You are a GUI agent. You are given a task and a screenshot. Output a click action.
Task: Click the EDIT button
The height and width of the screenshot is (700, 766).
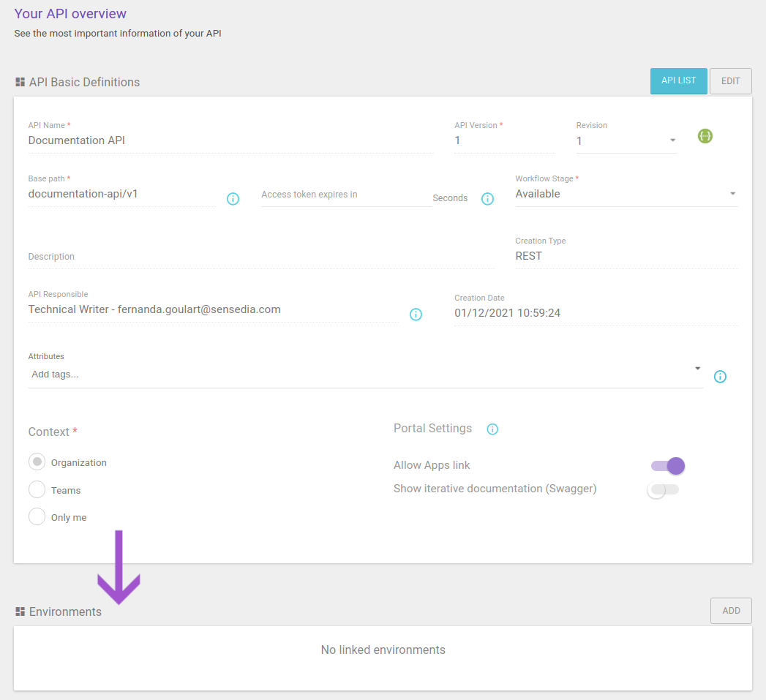(730, 81)
